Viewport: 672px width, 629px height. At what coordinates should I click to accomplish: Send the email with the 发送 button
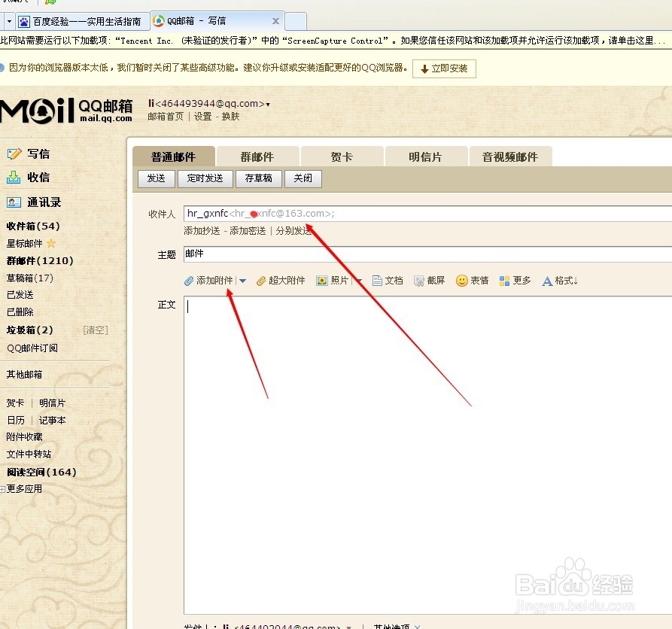pos(156,178)
